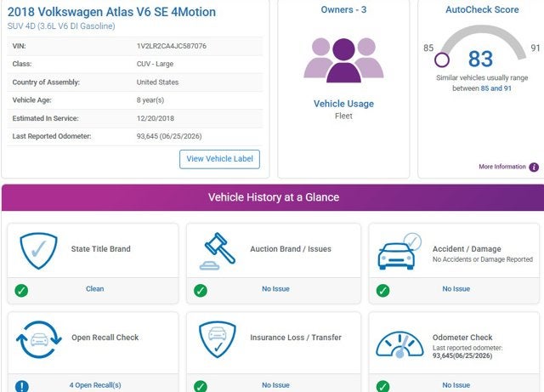The width and height of the screenshot is (544, 392).
Task: Click the AutoCheck score gauge marker circle
Action: coord(442,60)
